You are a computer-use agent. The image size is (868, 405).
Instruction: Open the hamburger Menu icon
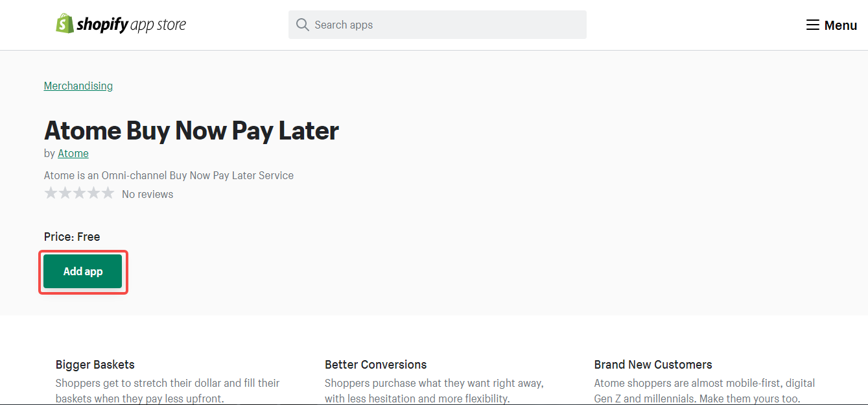[812, 24]
